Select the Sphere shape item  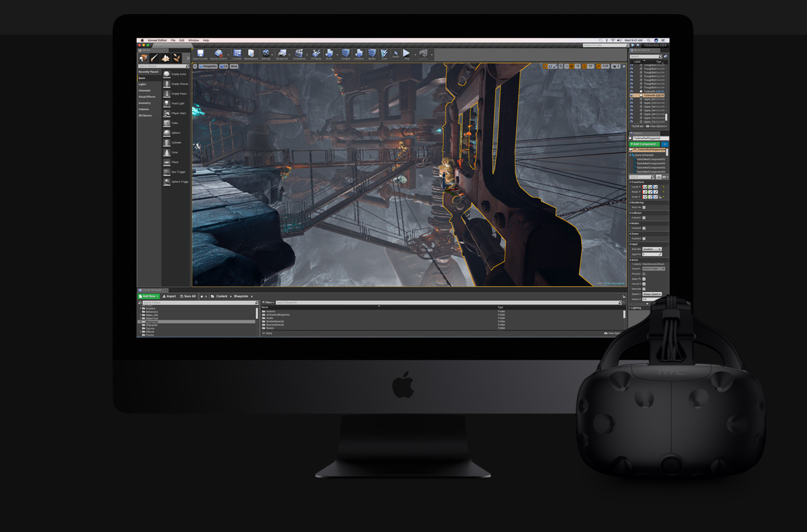[177, 133]
